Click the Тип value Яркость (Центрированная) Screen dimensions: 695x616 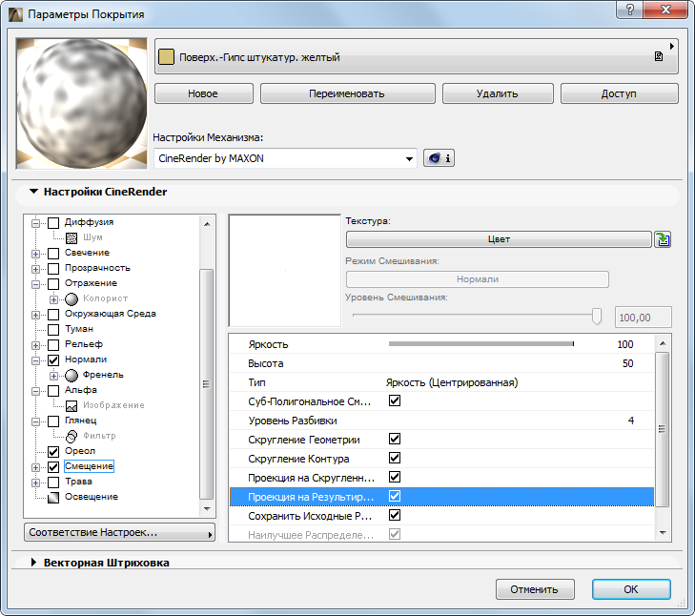(x=452, y=382)
